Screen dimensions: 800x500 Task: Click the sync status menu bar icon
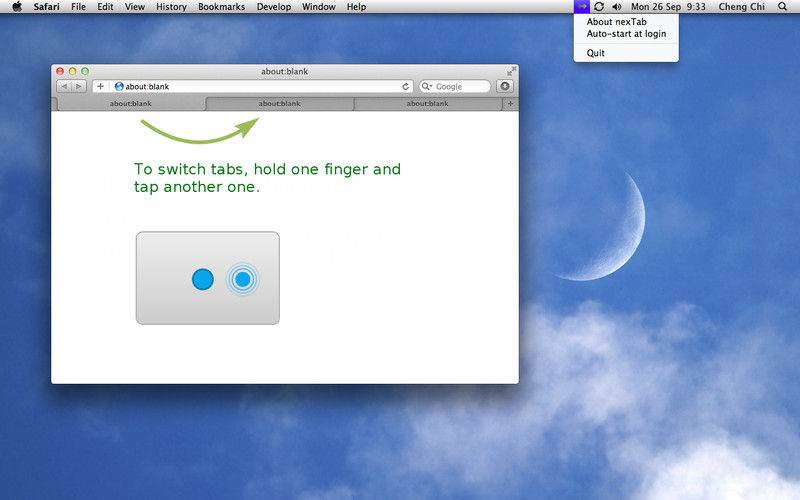tap(599, 7)
